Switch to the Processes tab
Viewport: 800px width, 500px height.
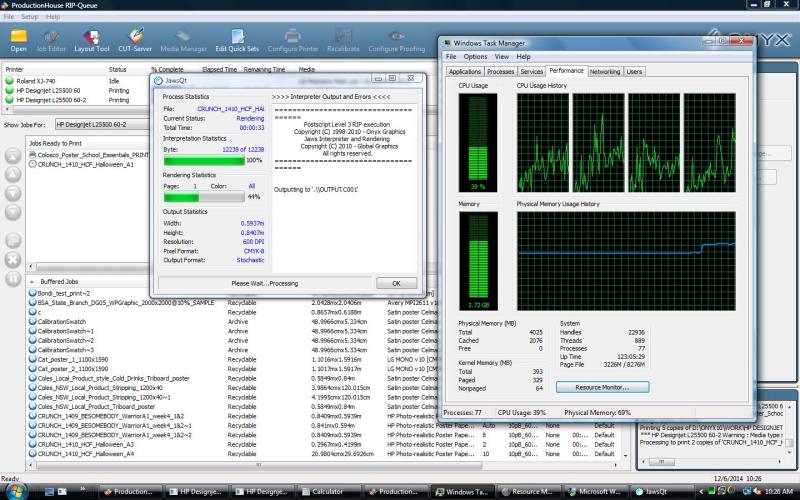point(501,71)
